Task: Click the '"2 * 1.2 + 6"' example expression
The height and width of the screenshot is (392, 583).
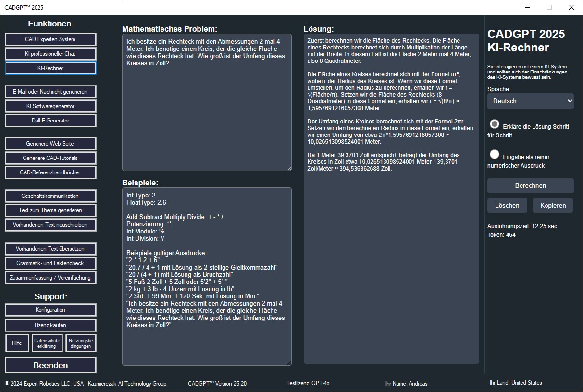Action: pyautogui.click(x=143, y=260)
